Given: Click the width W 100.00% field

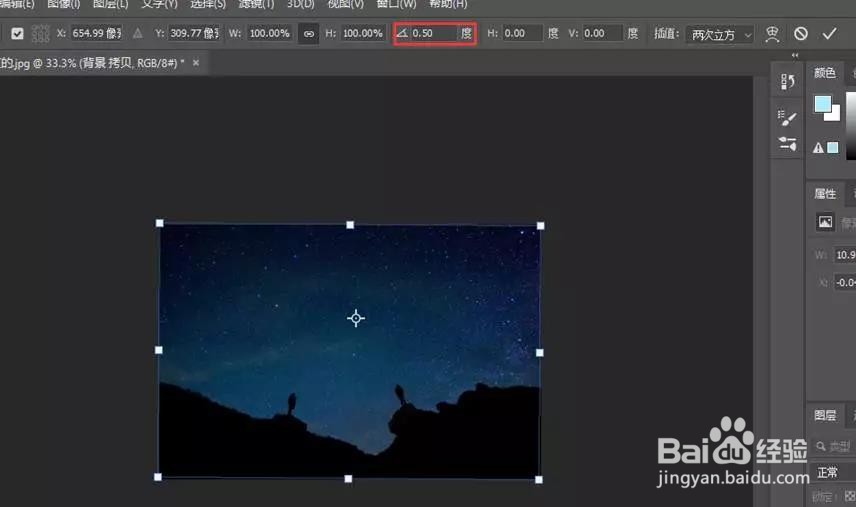Looking at the screenshot, I should click(269, 33).
